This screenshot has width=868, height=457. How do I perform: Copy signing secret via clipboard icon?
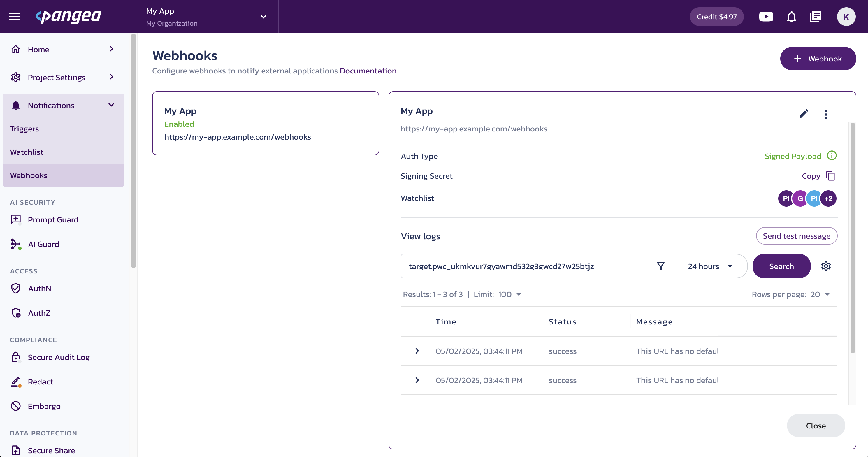831,175
